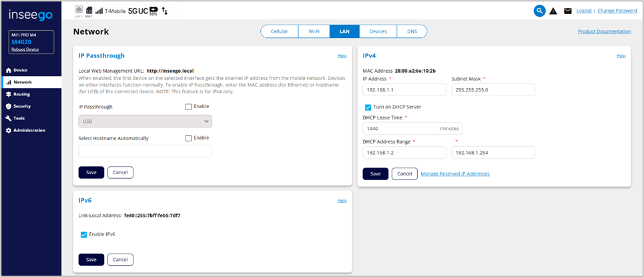Screen dimensions: 644x277
Task: Toggle the Enable IPv6 checkbox
Action: [83, 234]
